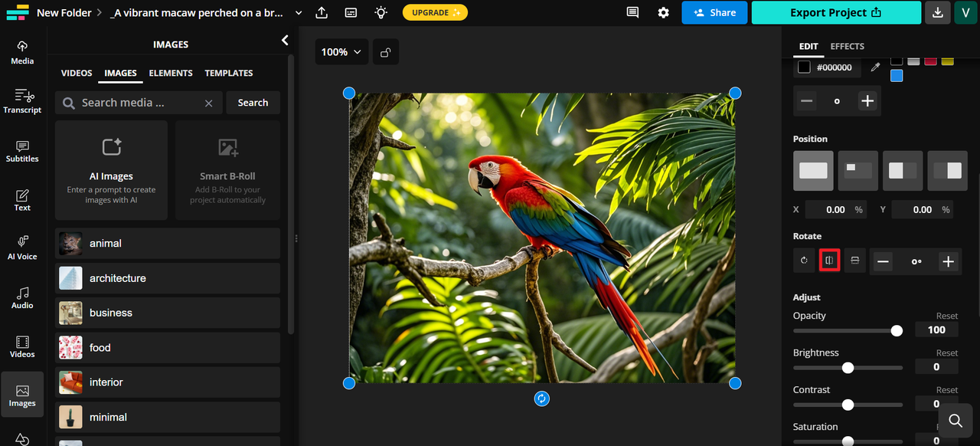Click the Contrast slider handle
Image resolution: width=980 pixels, height=446 pixels.
pyautogui.click(x=848, y=404)
